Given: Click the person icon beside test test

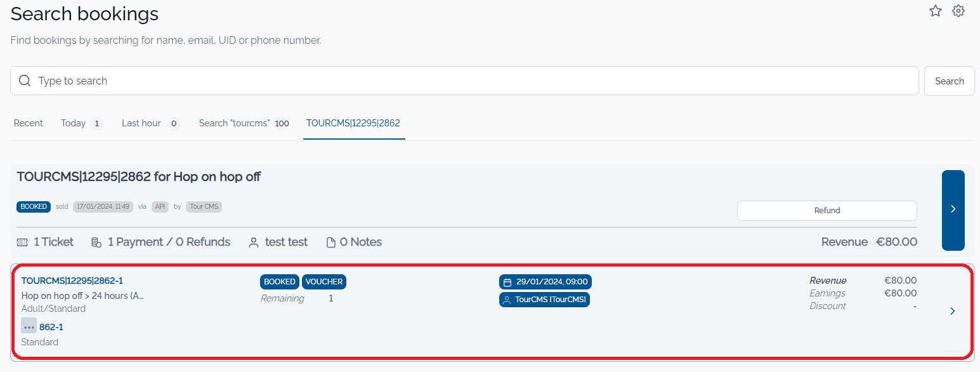Looking at the screenshot, I should [x=254, y=242].
